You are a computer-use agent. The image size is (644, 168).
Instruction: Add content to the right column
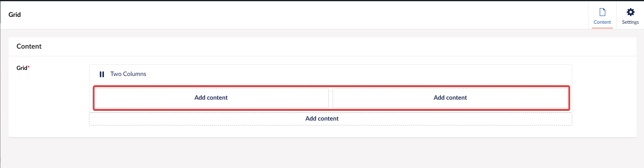450,98
